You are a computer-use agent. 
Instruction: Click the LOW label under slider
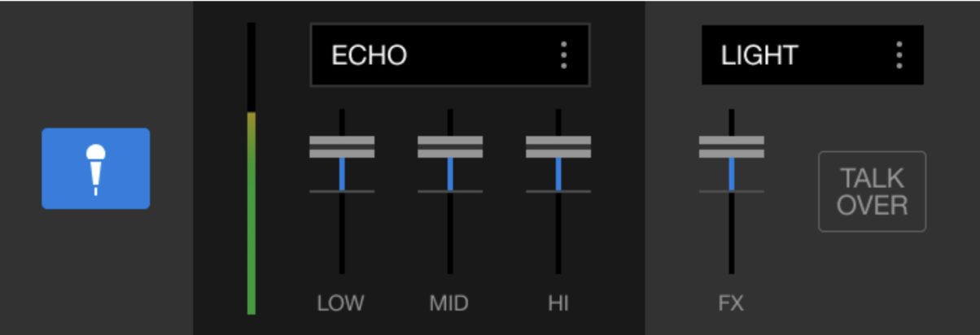341,304
